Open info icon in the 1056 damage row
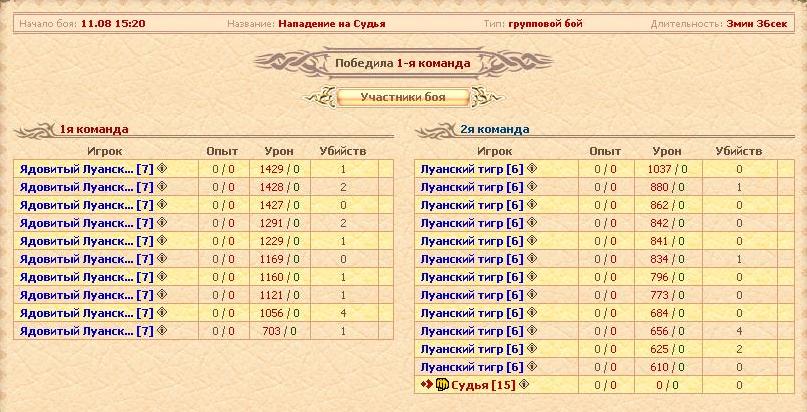 [x=162, y=312]
